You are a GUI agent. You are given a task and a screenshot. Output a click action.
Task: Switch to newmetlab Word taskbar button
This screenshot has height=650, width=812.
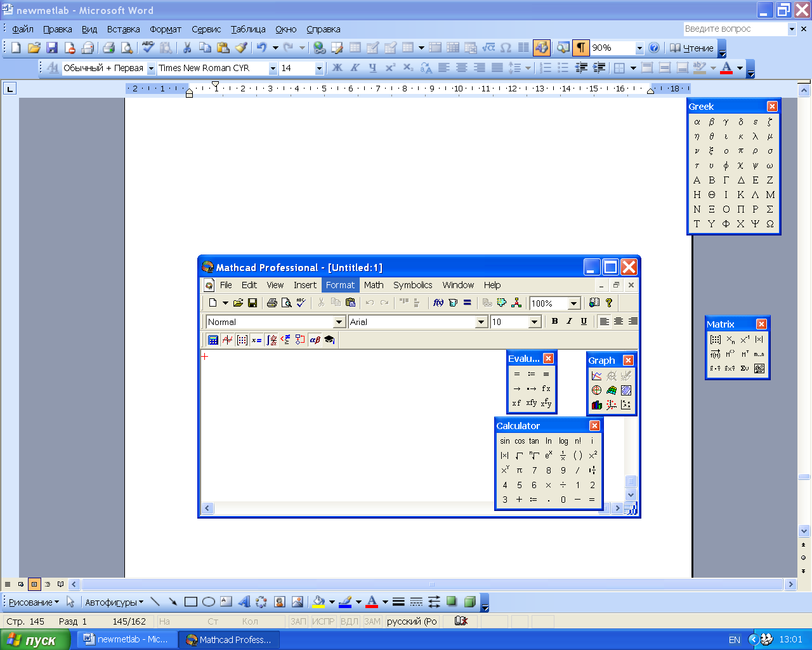[126, 639]
